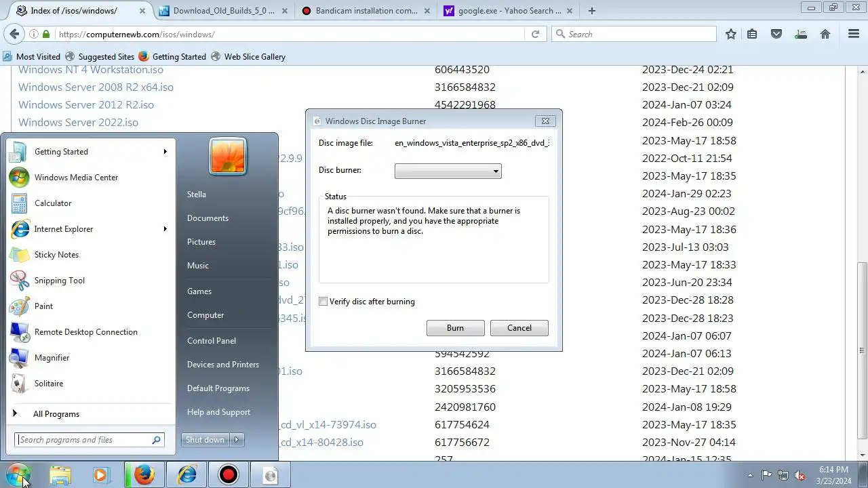Click the Burn button
The image size is (868, 488).
pyautogui.click(x=456, y=328)
